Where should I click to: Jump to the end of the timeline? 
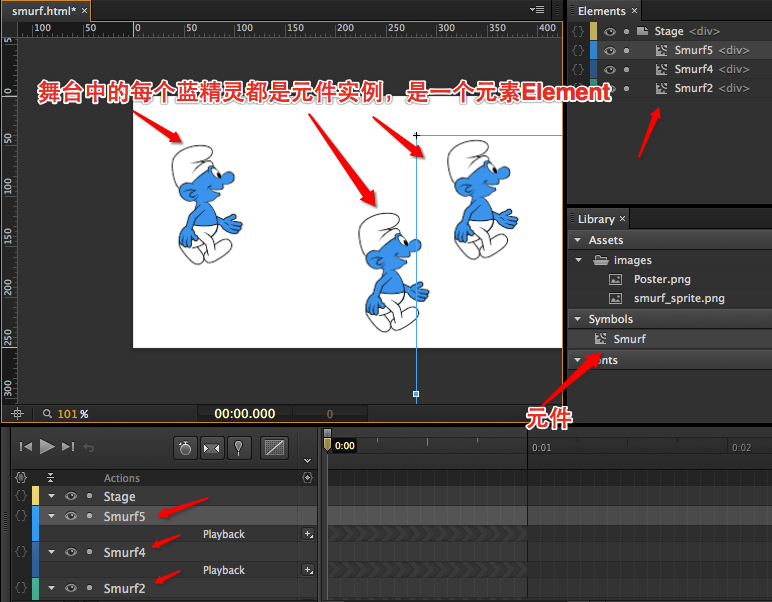point(68,447)
